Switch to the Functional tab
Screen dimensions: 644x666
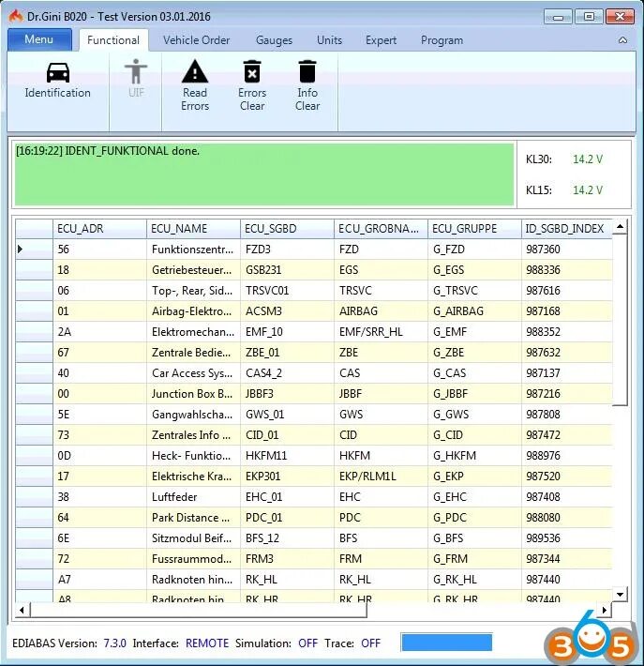[113, 40]
